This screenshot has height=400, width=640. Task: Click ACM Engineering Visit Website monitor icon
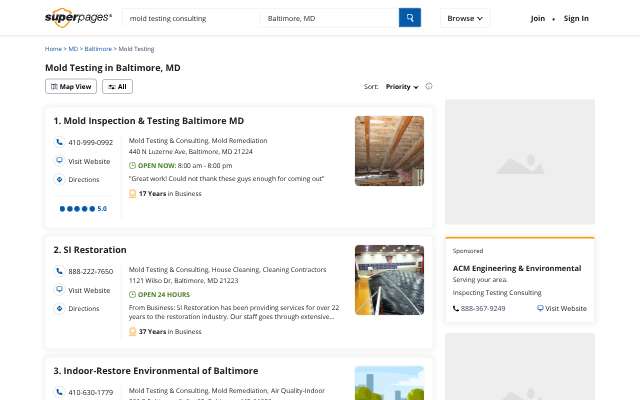(x=540, y=308)
